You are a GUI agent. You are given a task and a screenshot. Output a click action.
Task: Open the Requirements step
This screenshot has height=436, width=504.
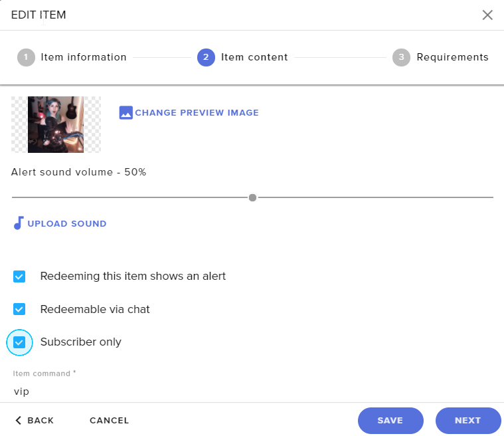pyautogui.click(x=452, y=57)
